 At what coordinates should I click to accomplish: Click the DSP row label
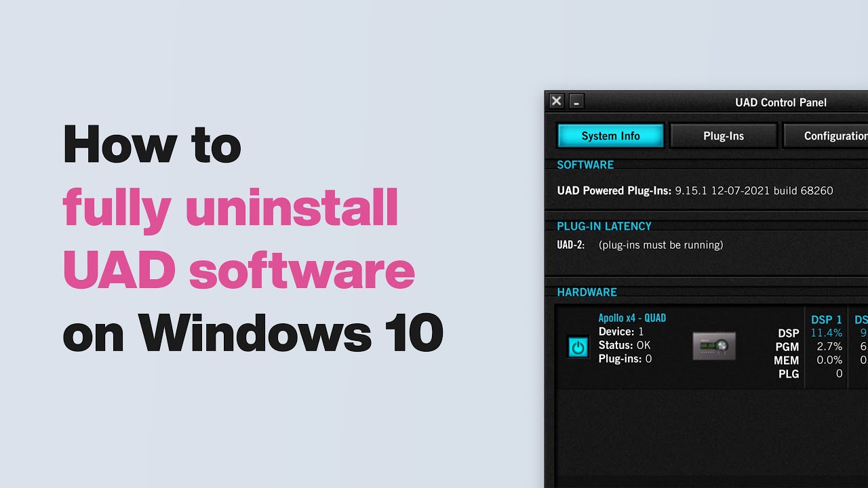(789, 333)
